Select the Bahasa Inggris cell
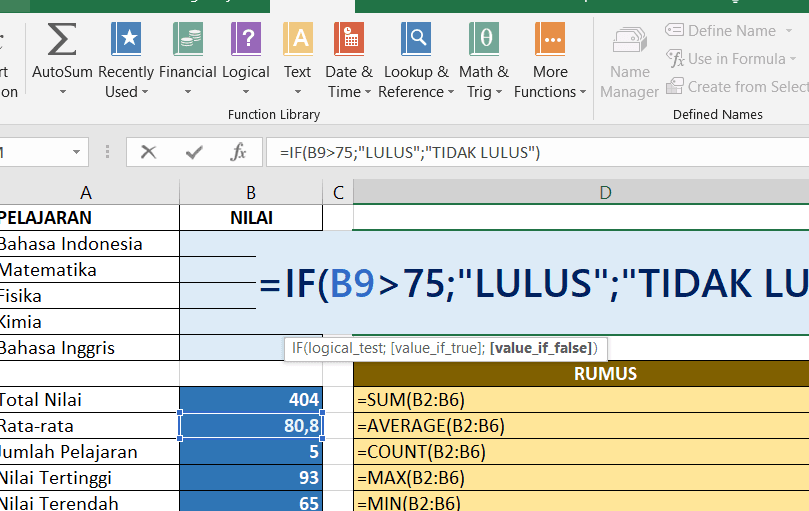 [x=89, y=347]
